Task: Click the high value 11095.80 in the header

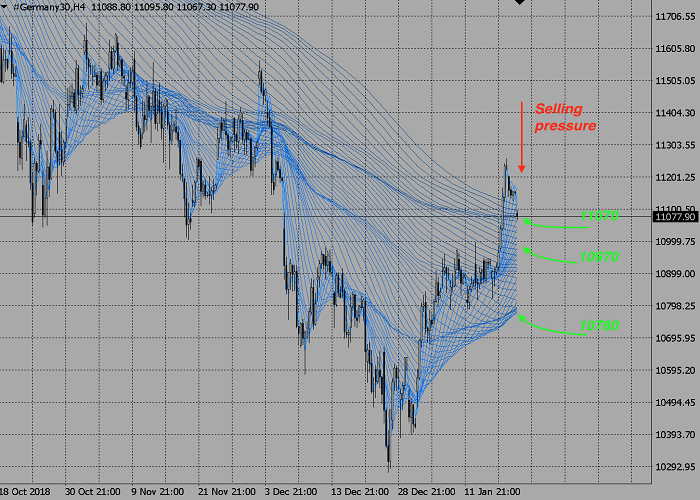Action: click(154, 7)
